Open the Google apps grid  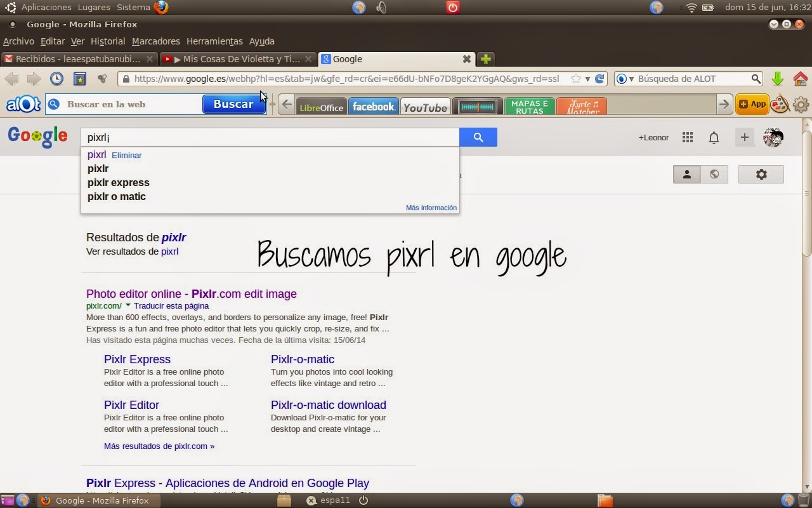687,137
